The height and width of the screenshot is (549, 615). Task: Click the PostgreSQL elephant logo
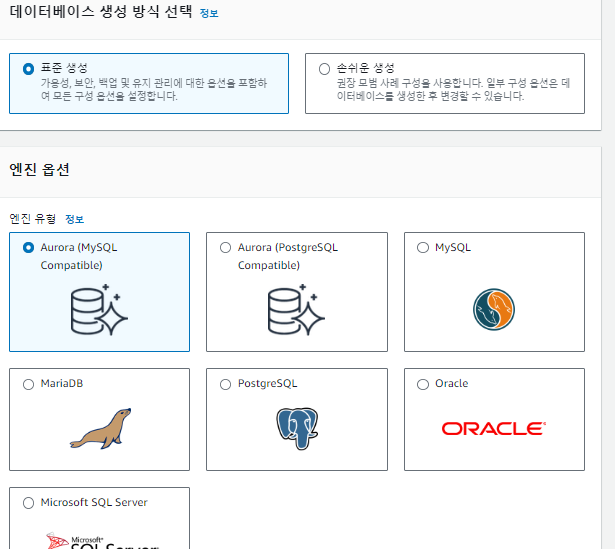click(297, 429)
